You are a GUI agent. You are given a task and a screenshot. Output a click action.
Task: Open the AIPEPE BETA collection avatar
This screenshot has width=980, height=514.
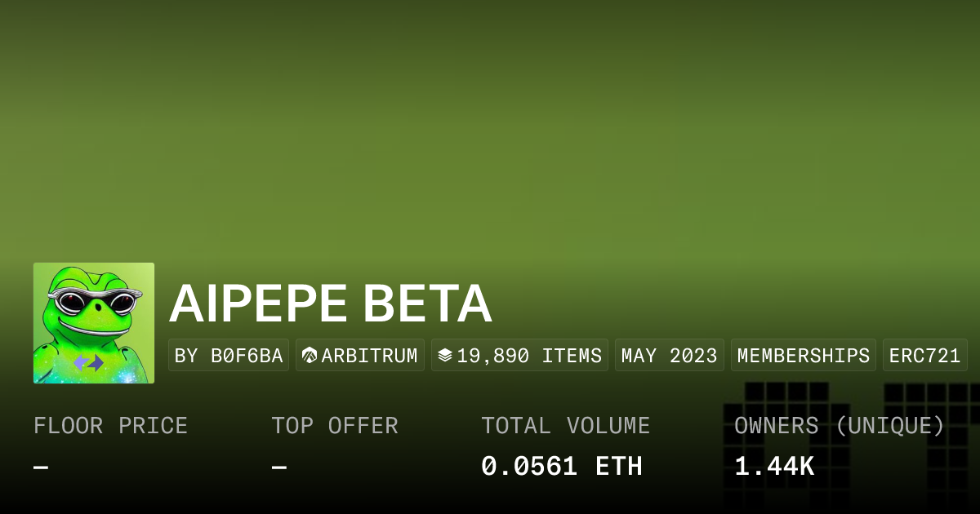click(94, 323)
